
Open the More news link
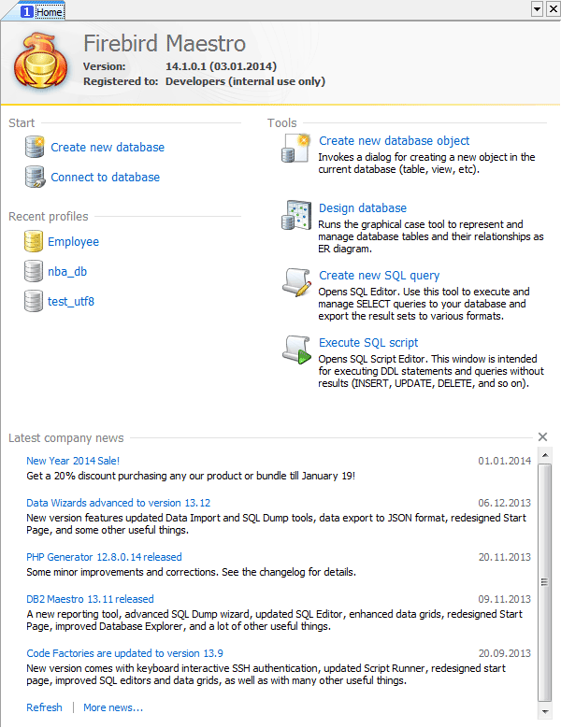(x=113, y=707)
